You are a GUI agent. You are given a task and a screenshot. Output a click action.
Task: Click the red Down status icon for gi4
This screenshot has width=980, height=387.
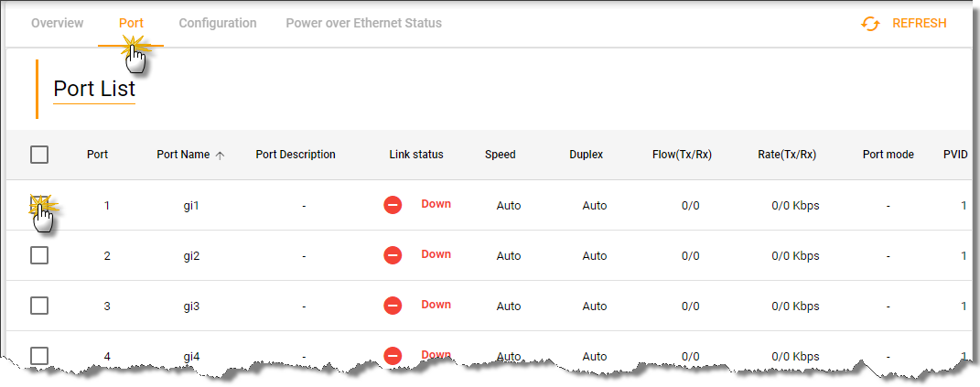(x=393, y=355)
